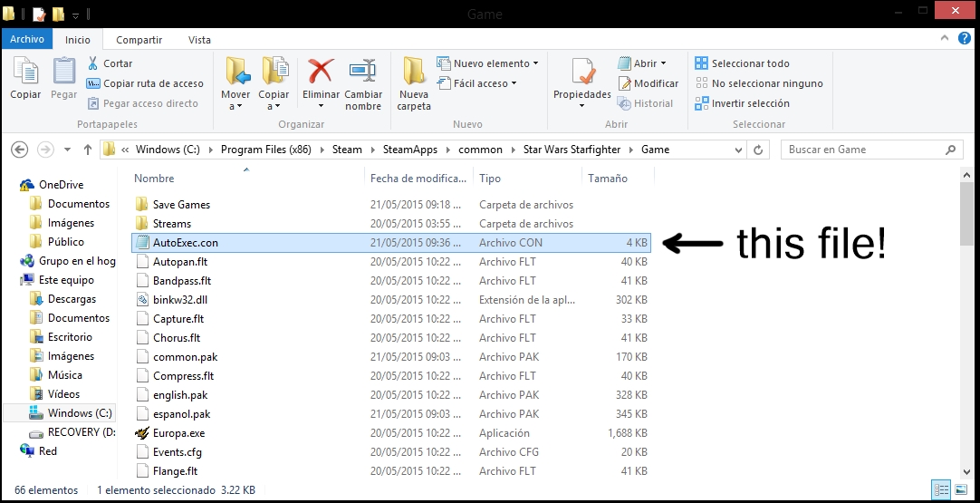Refresh the folder view

[758, 150]
